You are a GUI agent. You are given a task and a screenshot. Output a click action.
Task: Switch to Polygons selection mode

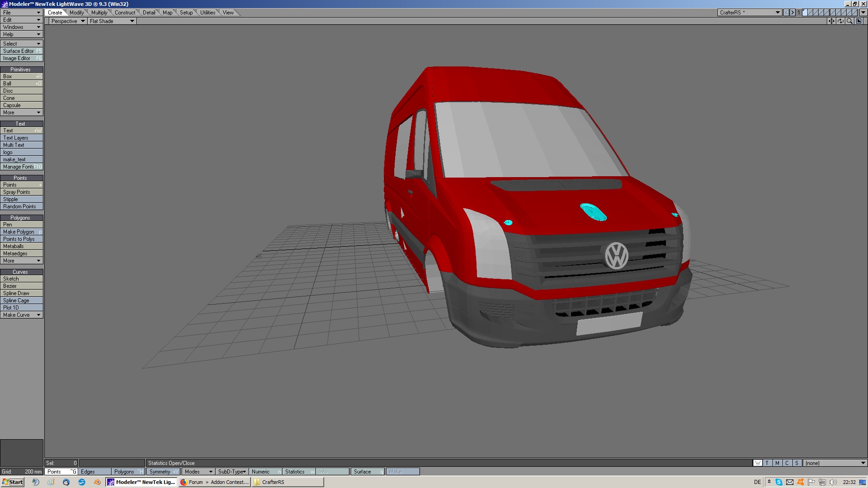point(128,472)
